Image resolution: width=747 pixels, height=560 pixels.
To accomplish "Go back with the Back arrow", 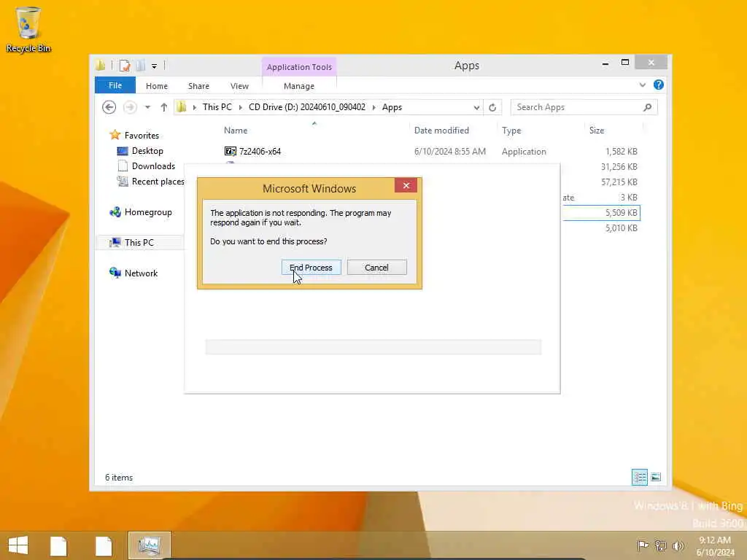I will [109, 107].
